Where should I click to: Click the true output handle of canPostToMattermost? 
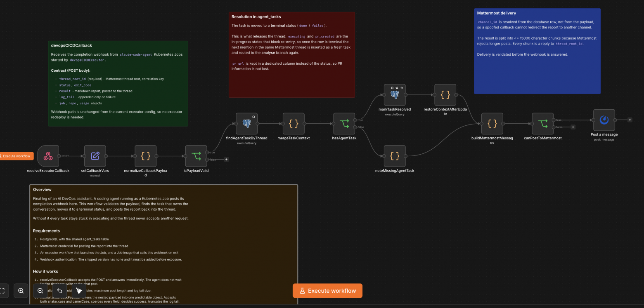(x=554, y=120)
